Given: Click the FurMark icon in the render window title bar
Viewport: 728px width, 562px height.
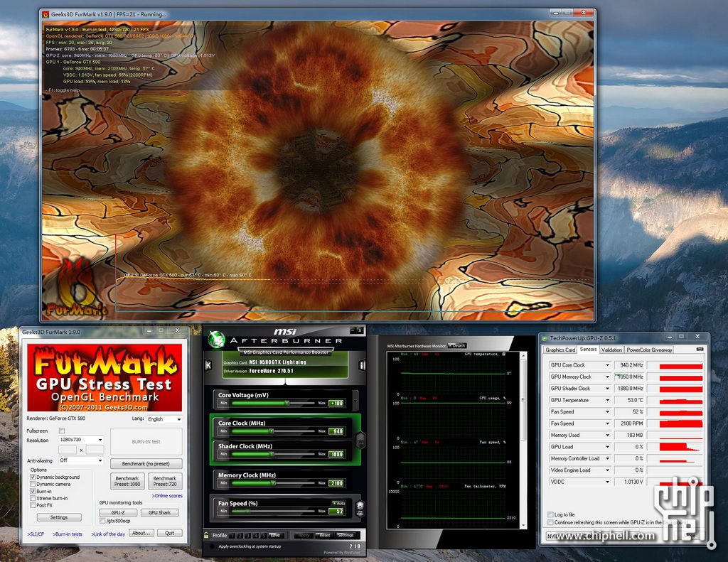Looking at the screenshot, I should coord(45,14).
